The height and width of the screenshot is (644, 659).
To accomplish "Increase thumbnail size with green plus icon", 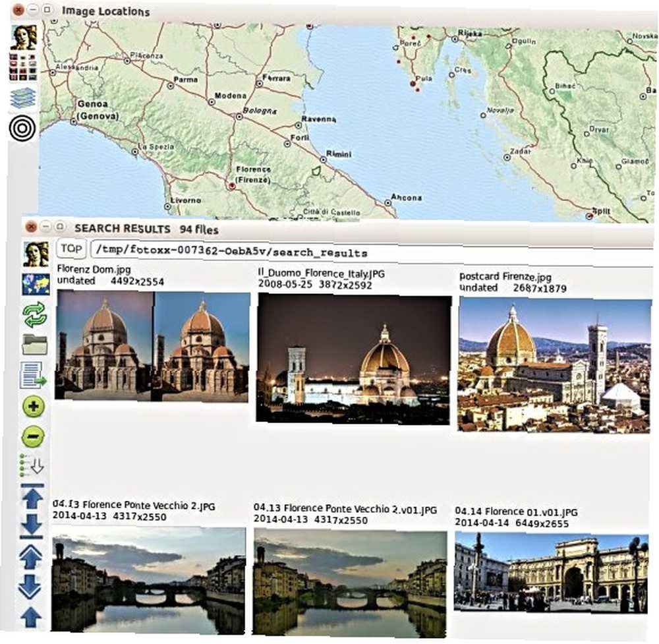I will tap(33, 406).
